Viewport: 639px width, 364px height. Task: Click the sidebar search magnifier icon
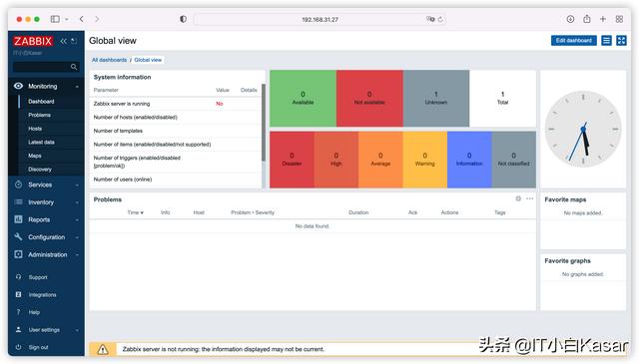click(x=74, y=67)
